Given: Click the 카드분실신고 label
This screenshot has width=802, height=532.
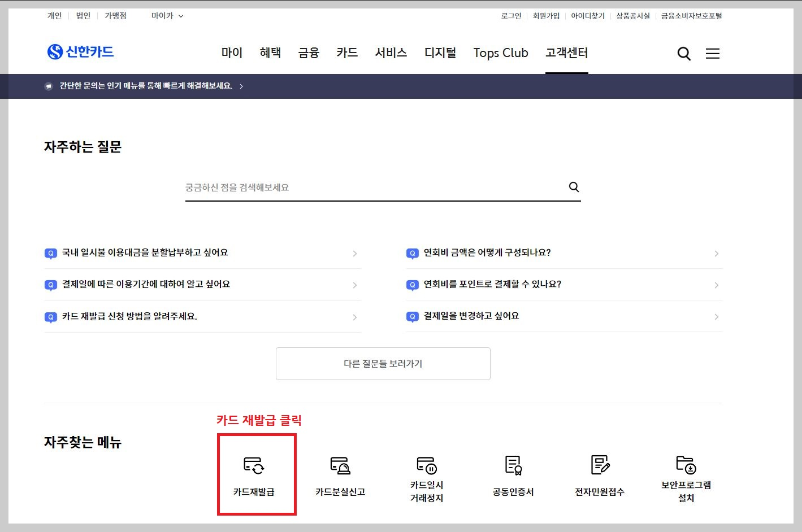Looking at the screenshot, I should [340, 492].
